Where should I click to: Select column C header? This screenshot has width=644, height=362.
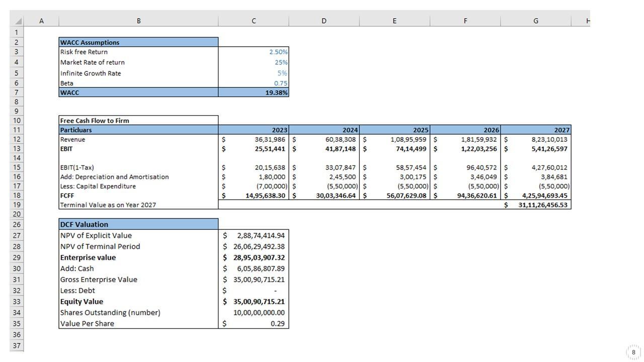(x=254, y=21)
